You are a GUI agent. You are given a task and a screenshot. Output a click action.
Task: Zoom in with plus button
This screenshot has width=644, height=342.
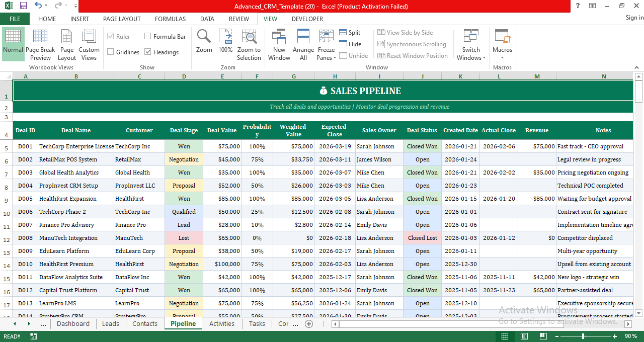click(615, 336)
